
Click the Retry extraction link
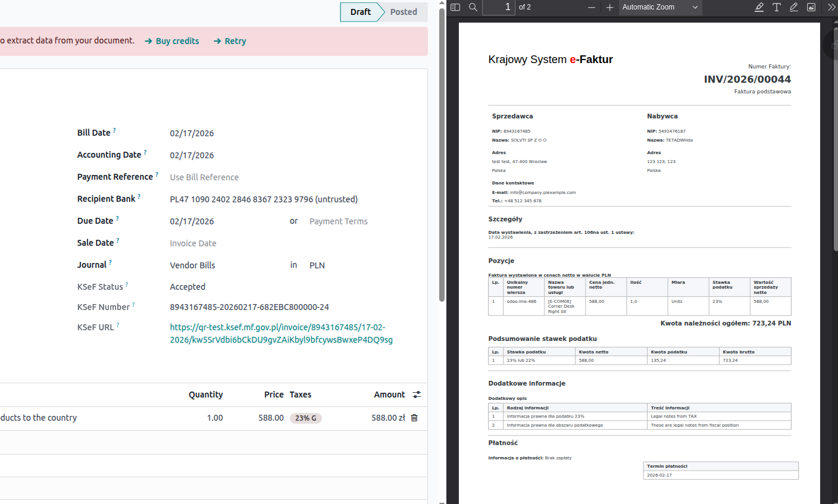[230, 41]
